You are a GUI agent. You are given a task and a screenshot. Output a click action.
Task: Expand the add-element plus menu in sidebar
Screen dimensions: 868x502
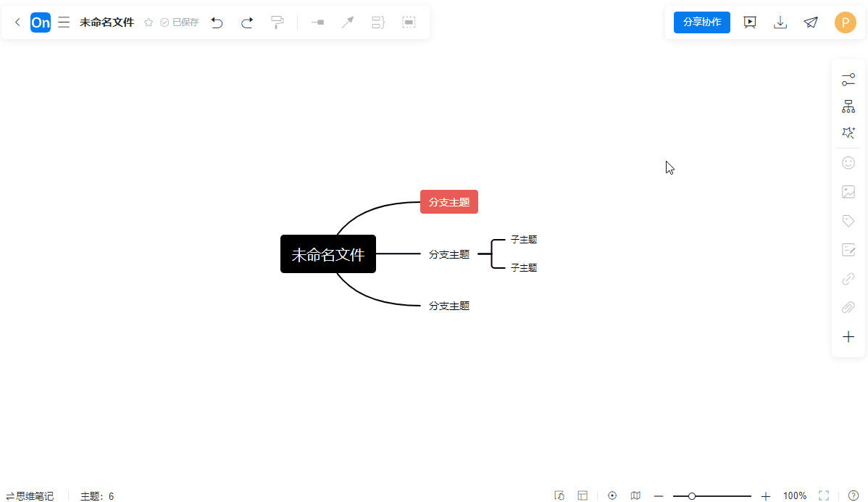tap(848, 336)
